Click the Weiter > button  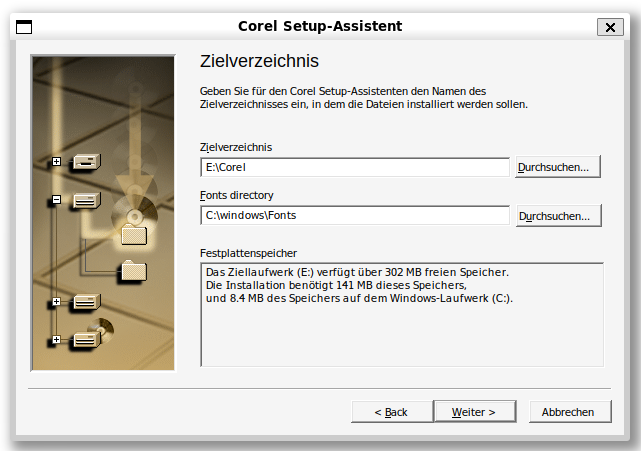(474, 411)
